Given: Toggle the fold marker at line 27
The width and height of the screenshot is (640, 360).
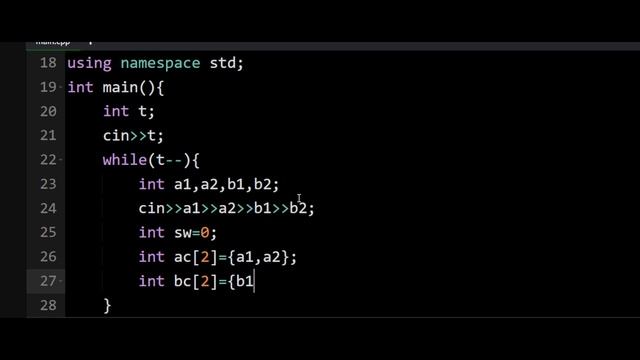Looking at the screenshot, I should 61,281.
